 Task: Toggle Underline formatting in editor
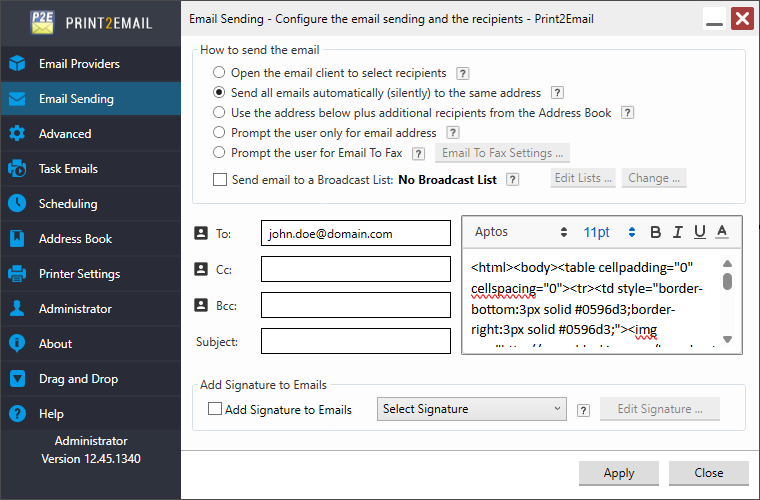click(x=700, y=232)
